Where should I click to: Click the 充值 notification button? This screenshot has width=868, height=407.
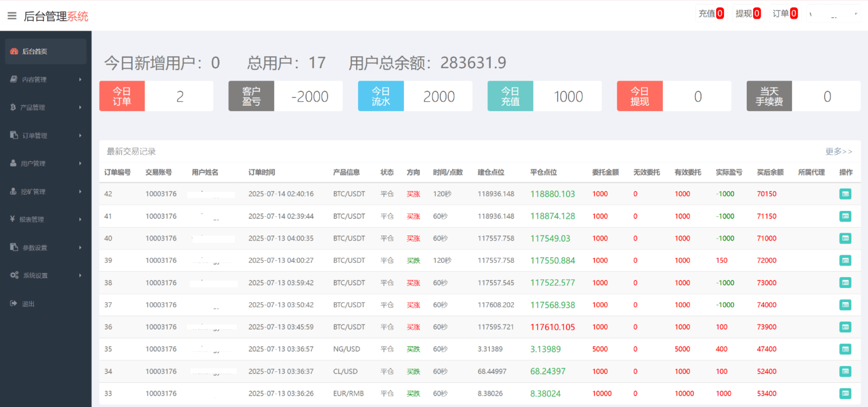(711, 13)
